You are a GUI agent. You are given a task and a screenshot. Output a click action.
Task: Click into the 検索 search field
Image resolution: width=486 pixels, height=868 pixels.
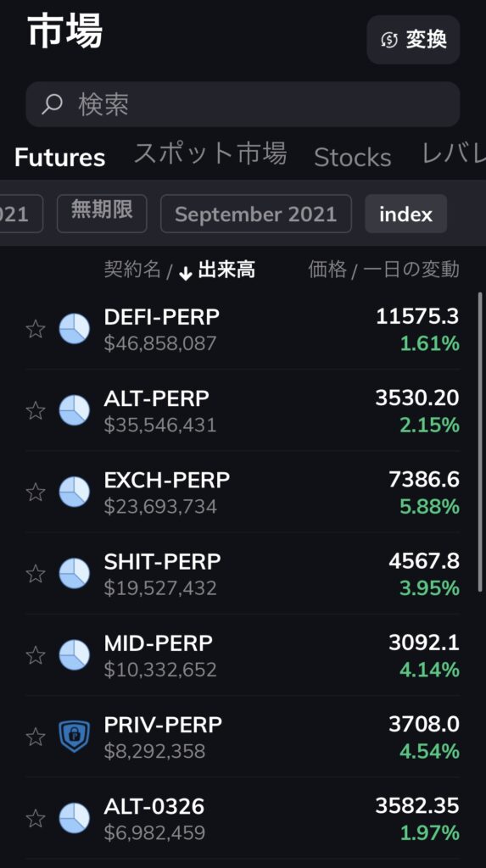(243, 104)
